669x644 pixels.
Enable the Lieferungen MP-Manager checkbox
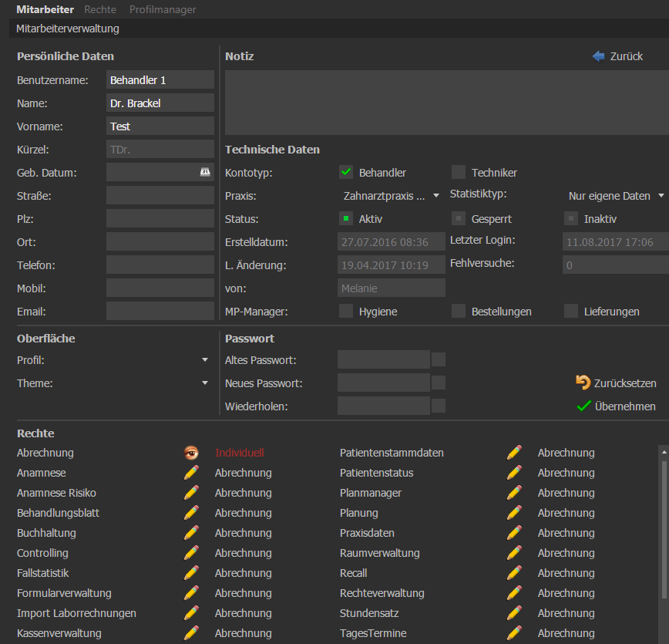(571, 312)
